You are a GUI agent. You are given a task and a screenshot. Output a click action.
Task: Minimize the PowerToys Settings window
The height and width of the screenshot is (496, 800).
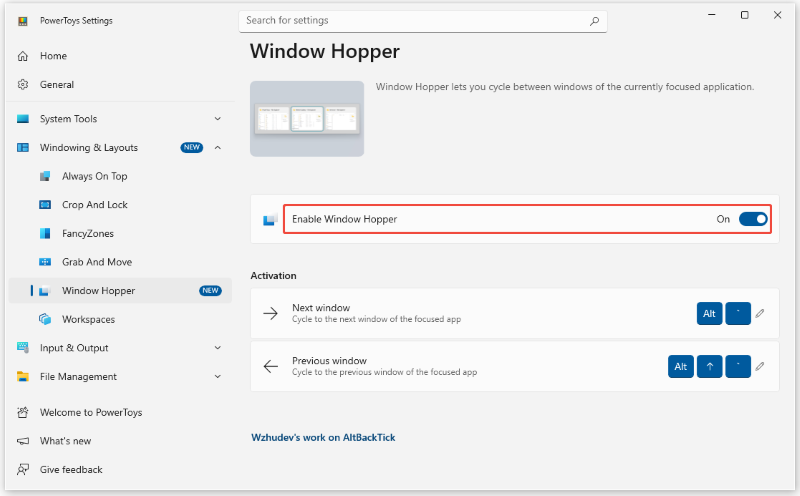coord(712,15)
